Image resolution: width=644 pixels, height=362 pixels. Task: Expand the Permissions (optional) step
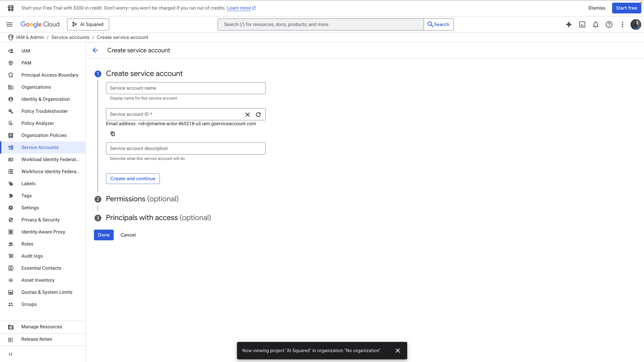[x=142, y=199]
